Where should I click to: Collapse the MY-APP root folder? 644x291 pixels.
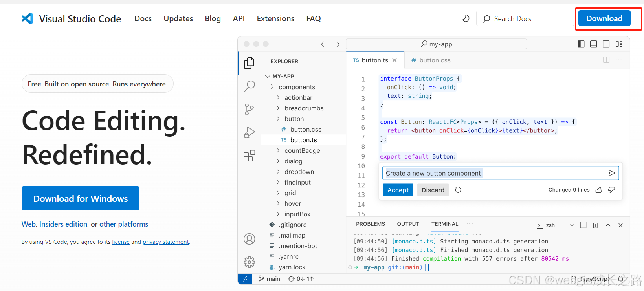pos(268,76)
